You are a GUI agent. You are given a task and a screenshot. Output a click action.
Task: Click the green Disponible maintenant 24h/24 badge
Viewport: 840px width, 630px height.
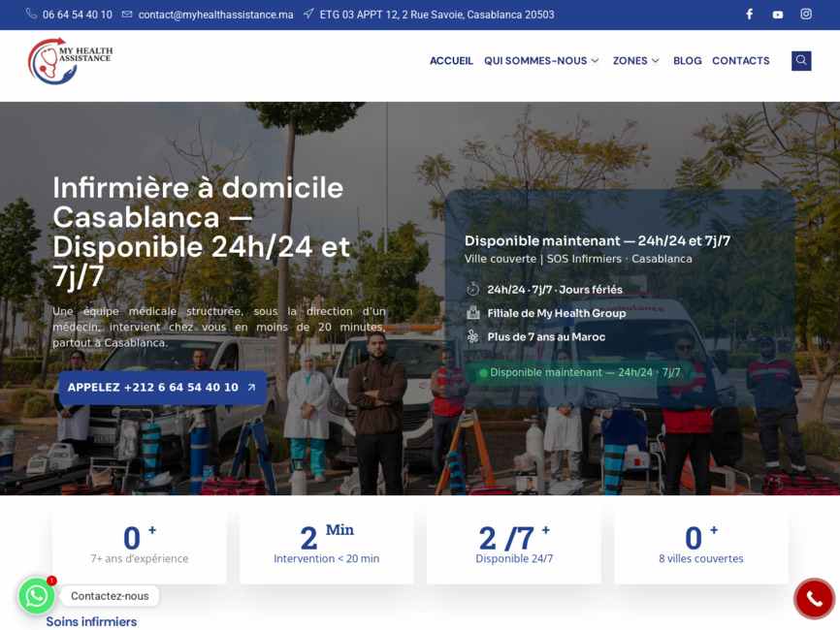[x=579, y=372]
